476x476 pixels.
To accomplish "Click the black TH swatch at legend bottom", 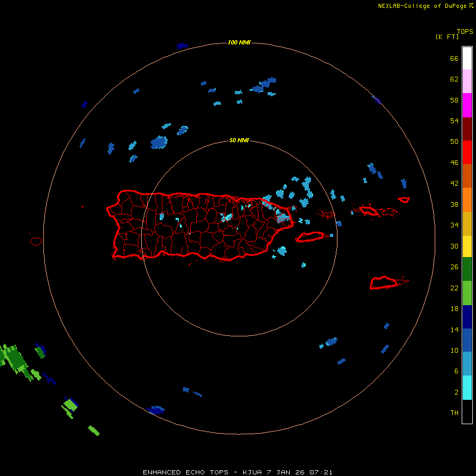I will click(x=467, y=411).
